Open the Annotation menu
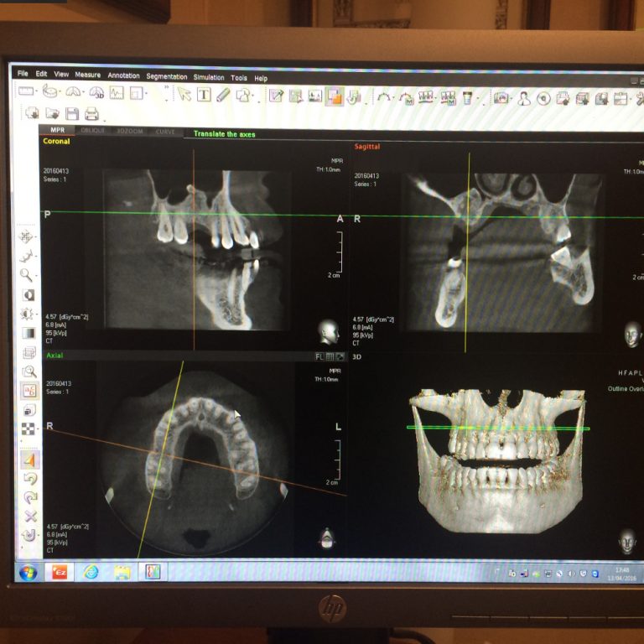This screenshot has height=644, width=644. tap(123, 76)
